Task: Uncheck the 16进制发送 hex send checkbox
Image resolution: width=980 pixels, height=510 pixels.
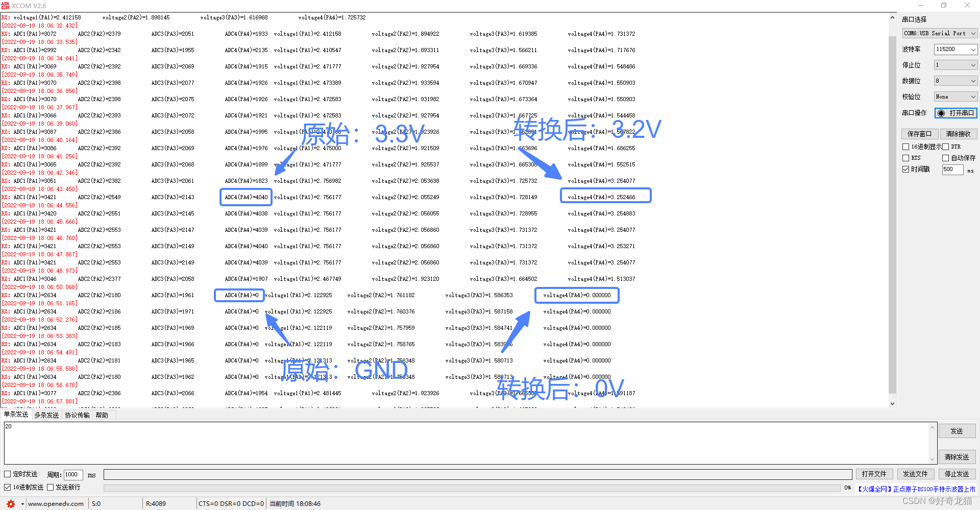Action: click(x=8, y=487)
